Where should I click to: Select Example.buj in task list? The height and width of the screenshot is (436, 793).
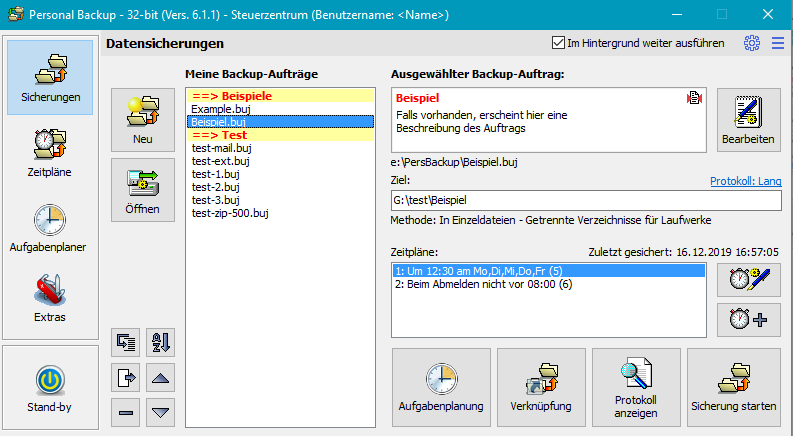tap(281, 109)
